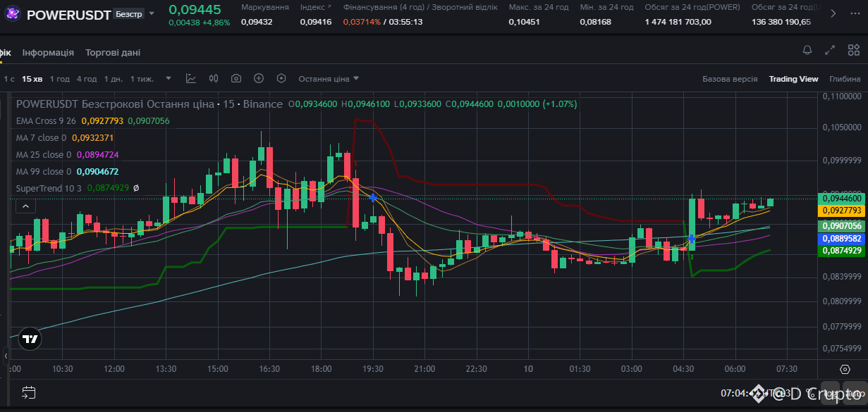Open the technical indicators icon
The height and width of the screenshot is (412, 868).
tap(191, 78)
